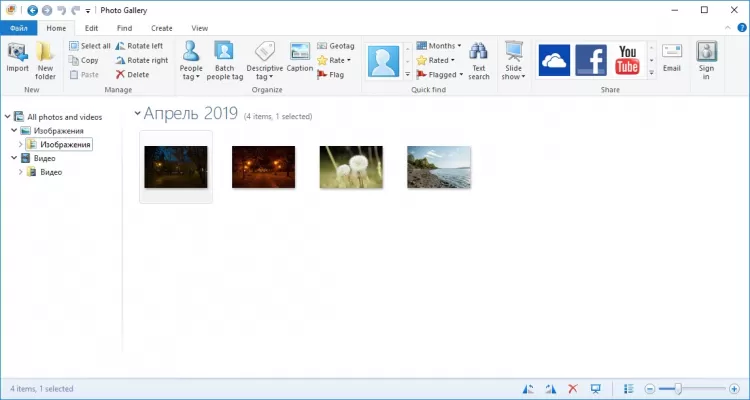Delete item using status bar red X
This screenshot has height=400, width=750.
point(573,388)
